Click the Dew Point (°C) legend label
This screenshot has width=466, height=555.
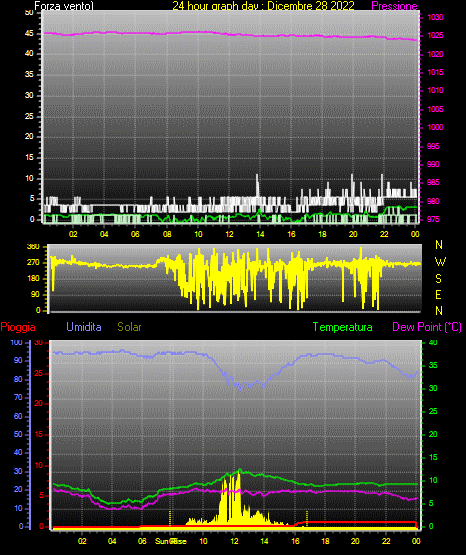pyautogui.click(x=427, y=327)
